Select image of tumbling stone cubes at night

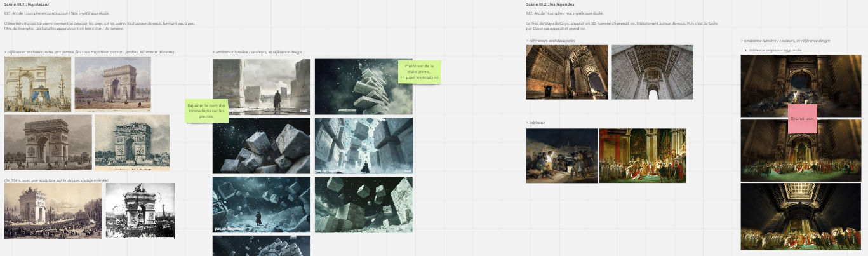click(x=262, y=145)
